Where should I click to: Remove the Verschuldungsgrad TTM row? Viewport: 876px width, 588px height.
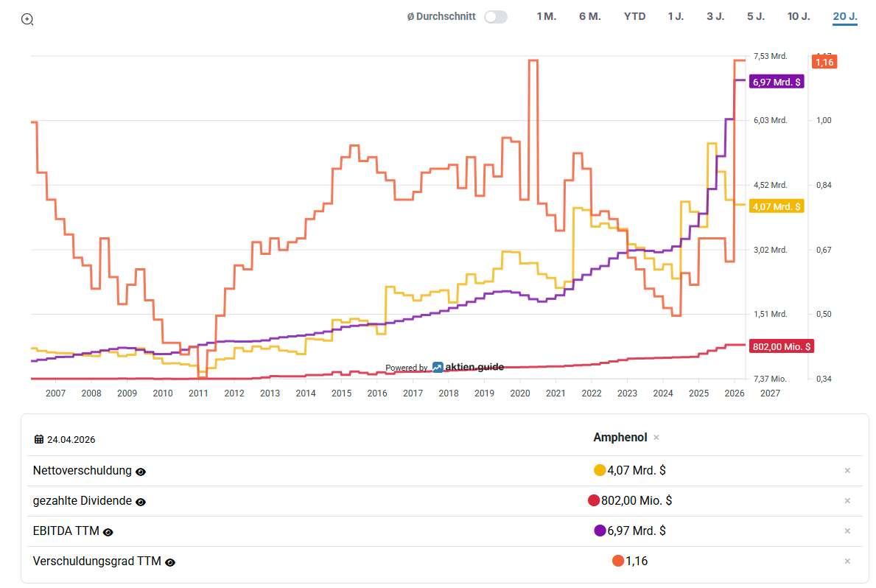coord(847,561)
